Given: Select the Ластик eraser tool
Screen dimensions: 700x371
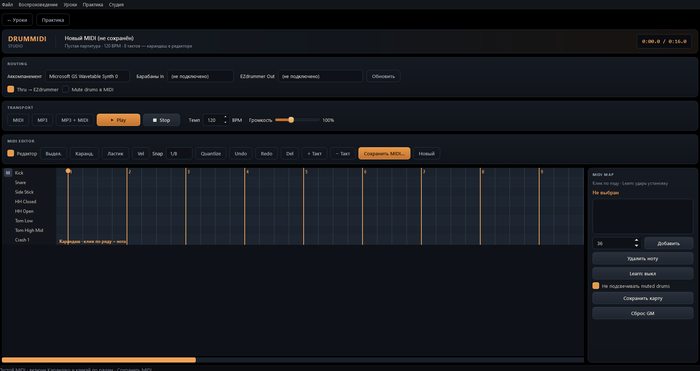Looking at the screenshot, I should [115, 154].
